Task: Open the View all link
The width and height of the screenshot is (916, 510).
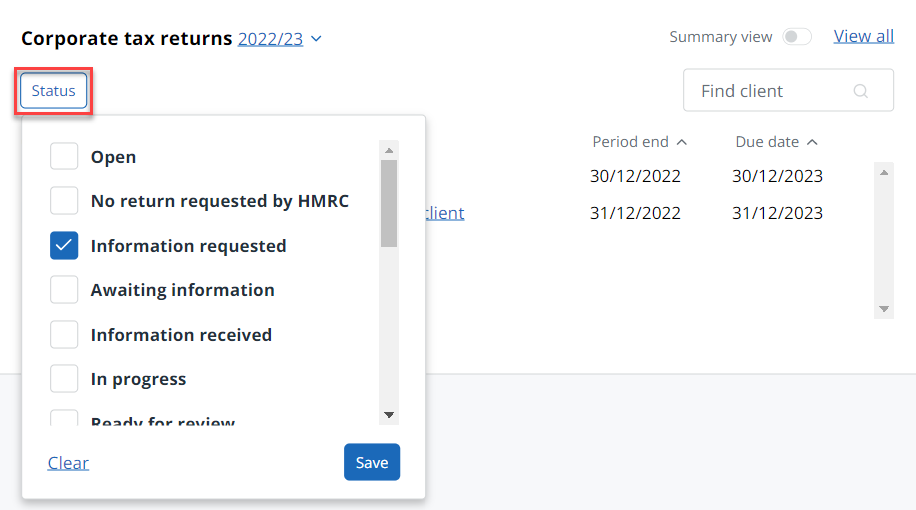Action: point(863,36)
